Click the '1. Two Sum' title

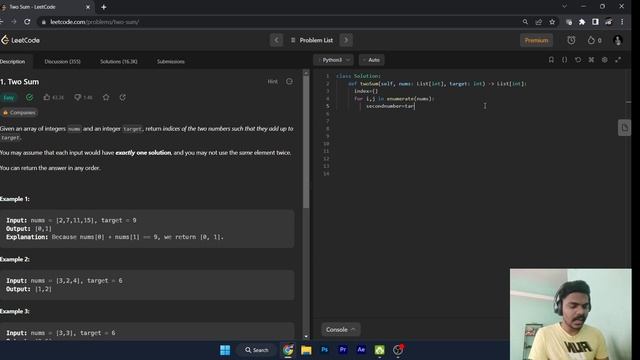click(x=20, y=82)
